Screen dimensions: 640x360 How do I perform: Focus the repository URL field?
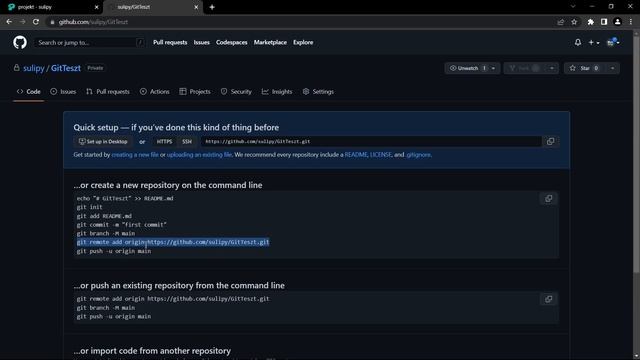pyautogui.click(x=371, y=142)
